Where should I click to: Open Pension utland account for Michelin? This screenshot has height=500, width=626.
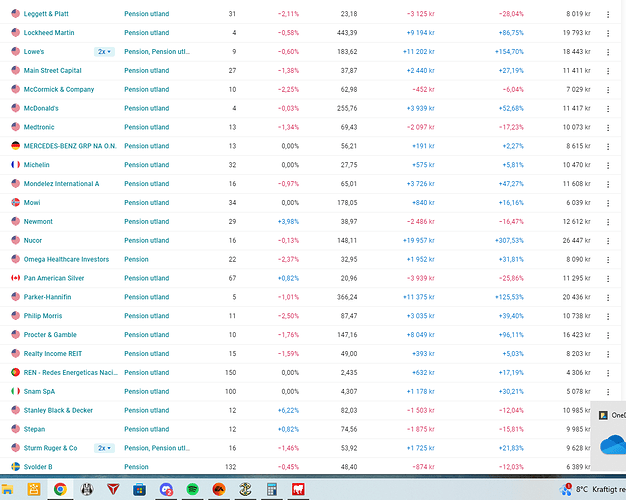click(146, 165)
